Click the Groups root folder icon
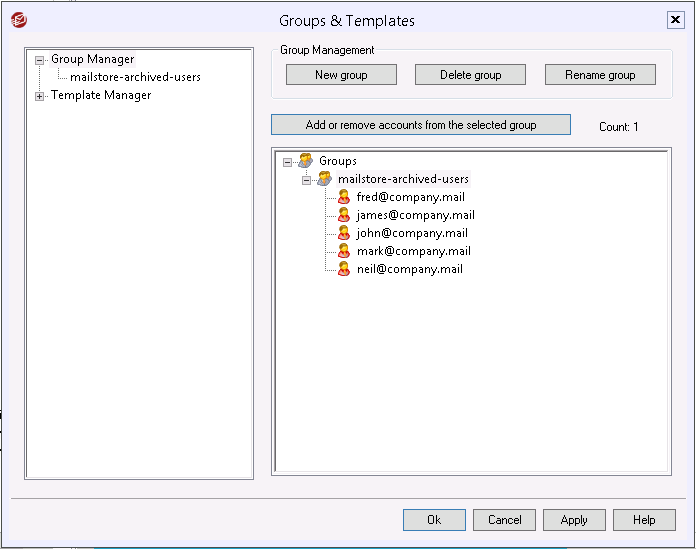696x549 pixels. 305,160
